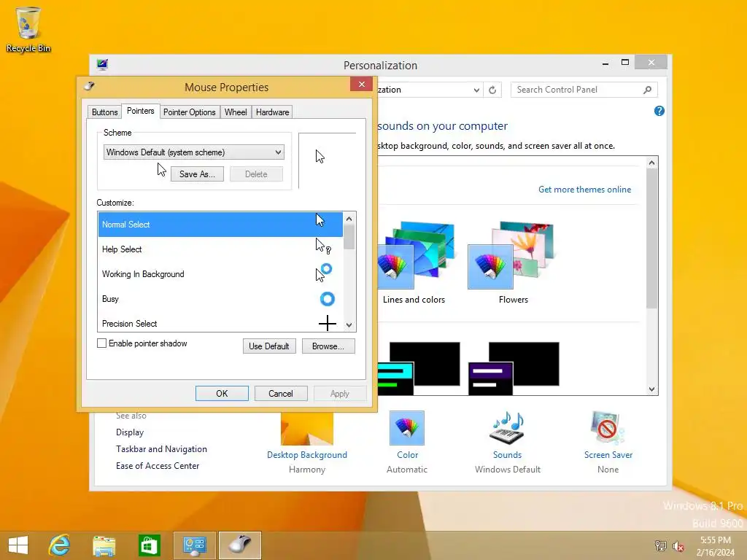Click the pointer list scrollbar thumb
The height and width of the screenshot is (560, 747).
point(349,237)
